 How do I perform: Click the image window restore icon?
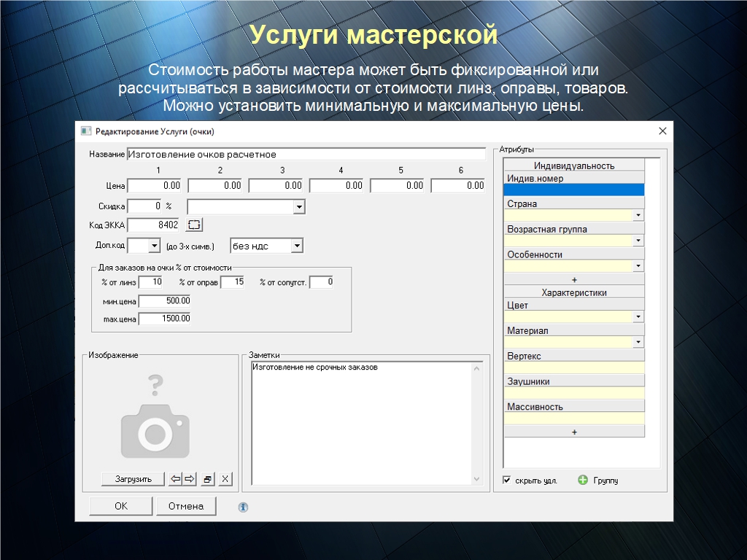(208, 479)
